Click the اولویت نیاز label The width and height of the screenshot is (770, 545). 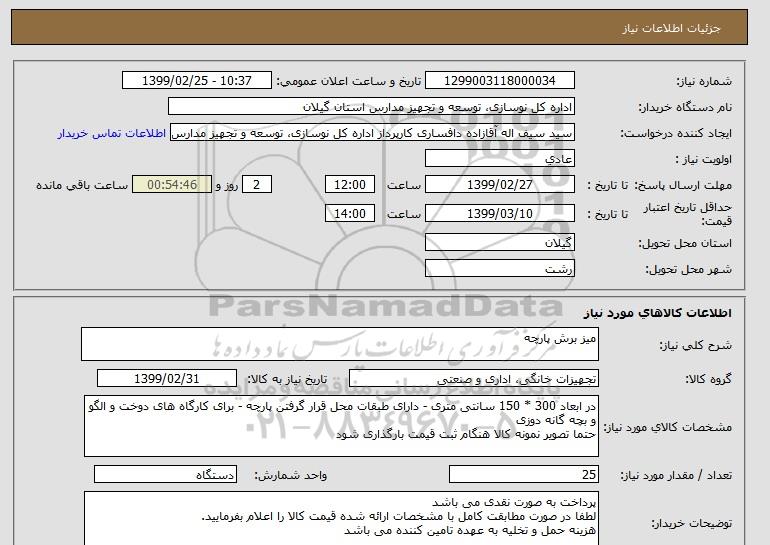tap(703, 160)
